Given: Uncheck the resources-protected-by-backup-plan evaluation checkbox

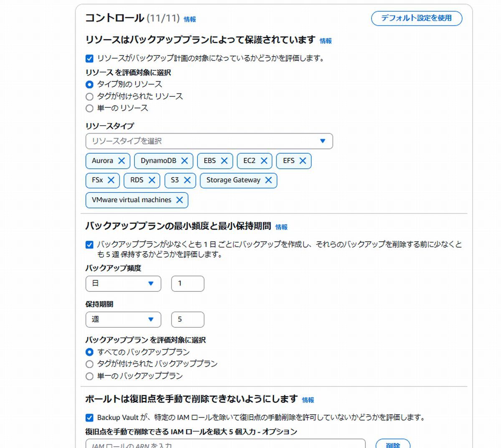Looking at the screenshot, I should [89, 58].
